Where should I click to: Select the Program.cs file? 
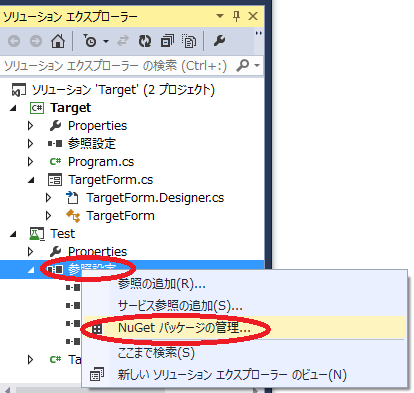(x=101, y=162)
